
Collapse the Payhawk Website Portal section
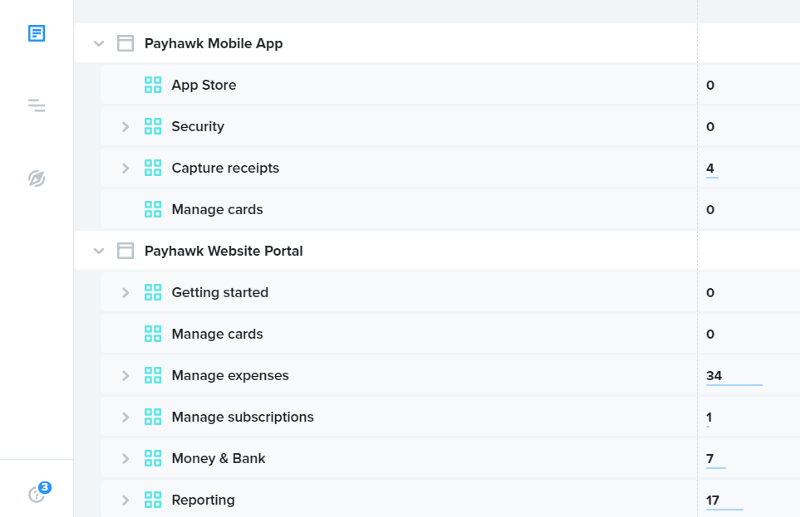[99, 251]
